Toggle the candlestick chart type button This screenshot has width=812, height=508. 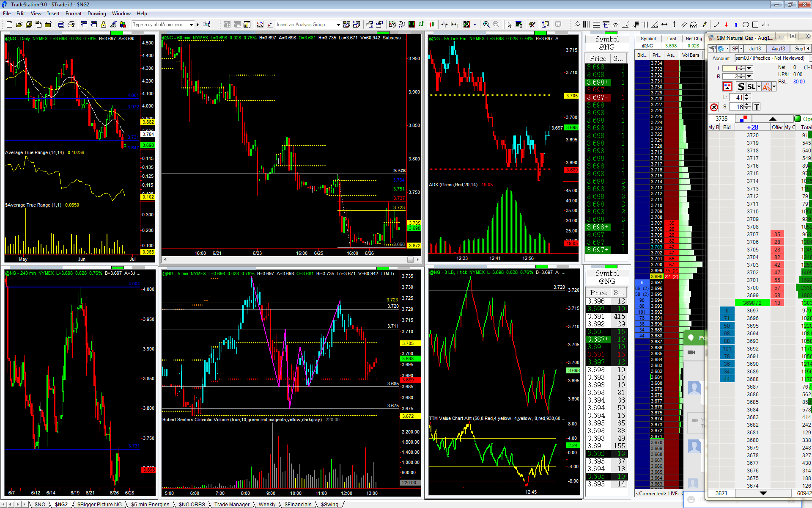(x=431, y=25)
